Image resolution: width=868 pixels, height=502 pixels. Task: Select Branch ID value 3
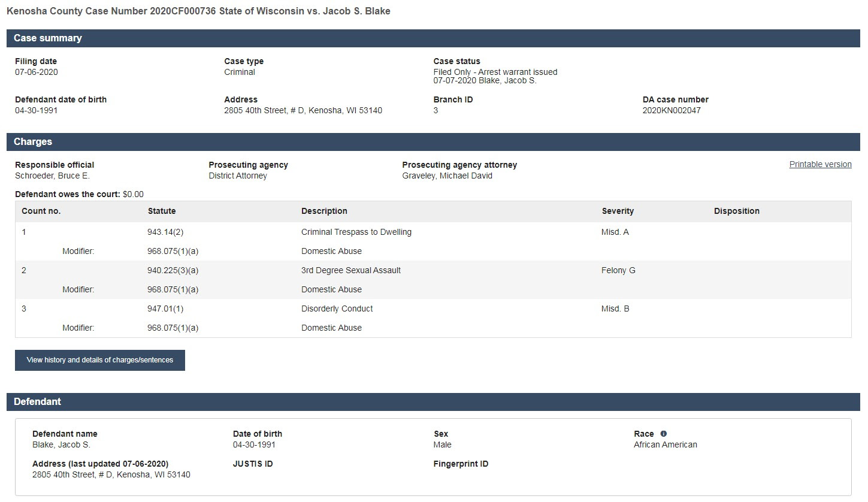click(x=436, y=111)
